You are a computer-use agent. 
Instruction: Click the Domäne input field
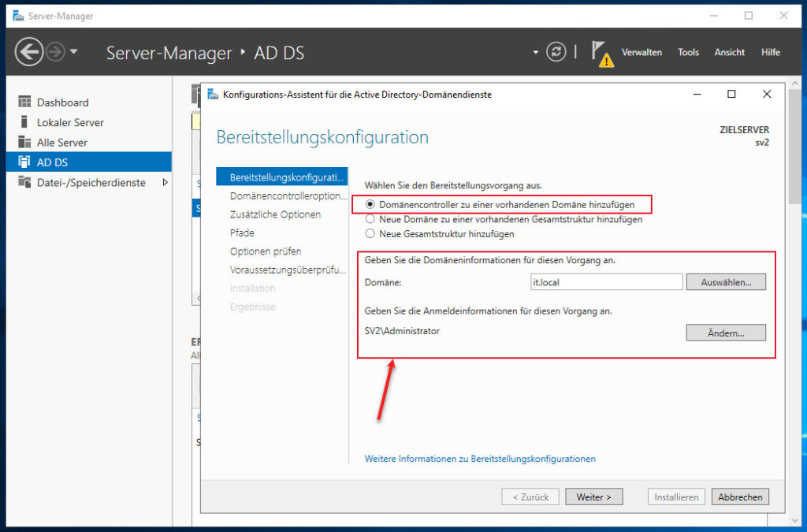pos(606,282)
